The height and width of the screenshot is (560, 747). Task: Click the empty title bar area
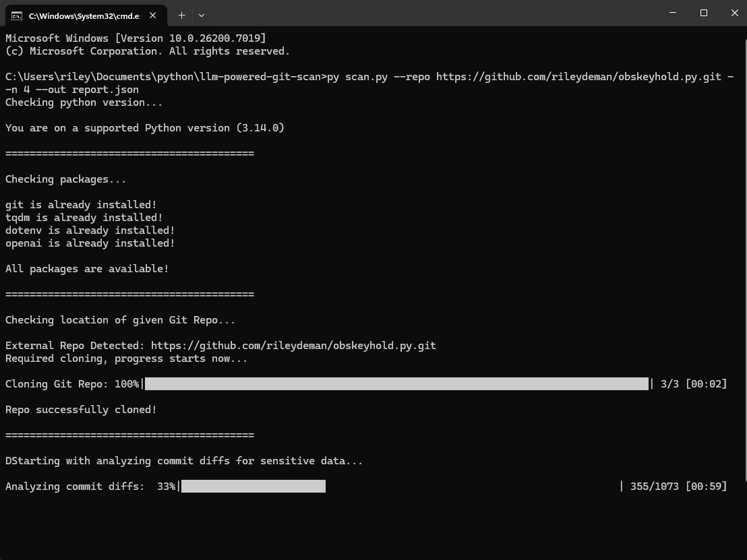(431, 13)
